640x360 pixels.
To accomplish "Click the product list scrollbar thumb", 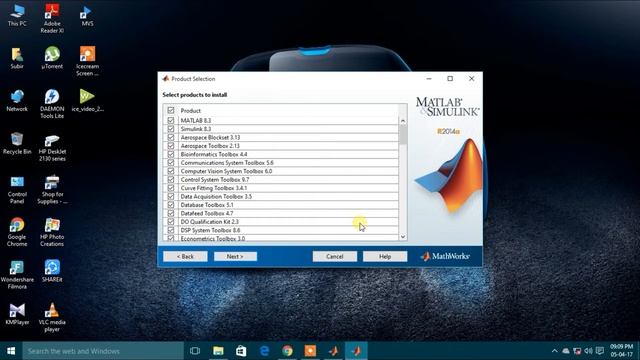I will 403,135.
